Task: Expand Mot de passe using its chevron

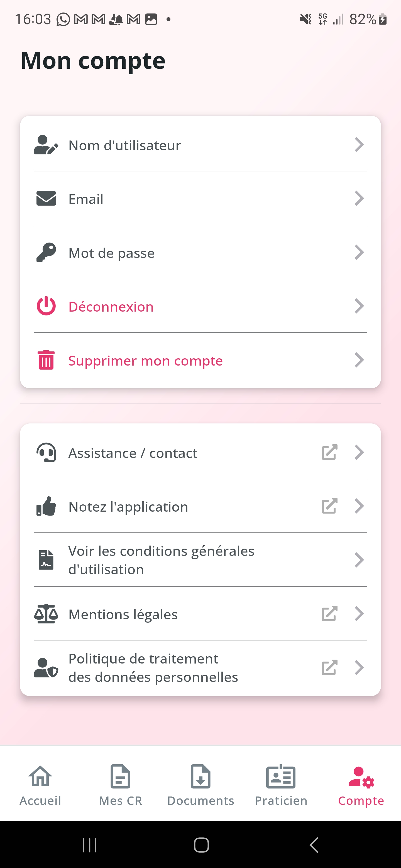Action: click(x=359, y=252)
